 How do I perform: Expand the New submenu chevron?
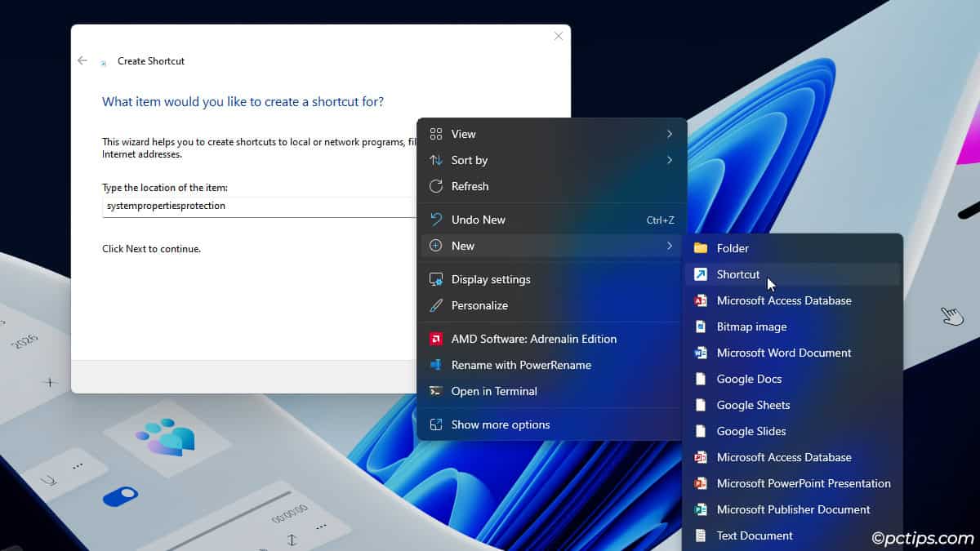tap(670, 246)
